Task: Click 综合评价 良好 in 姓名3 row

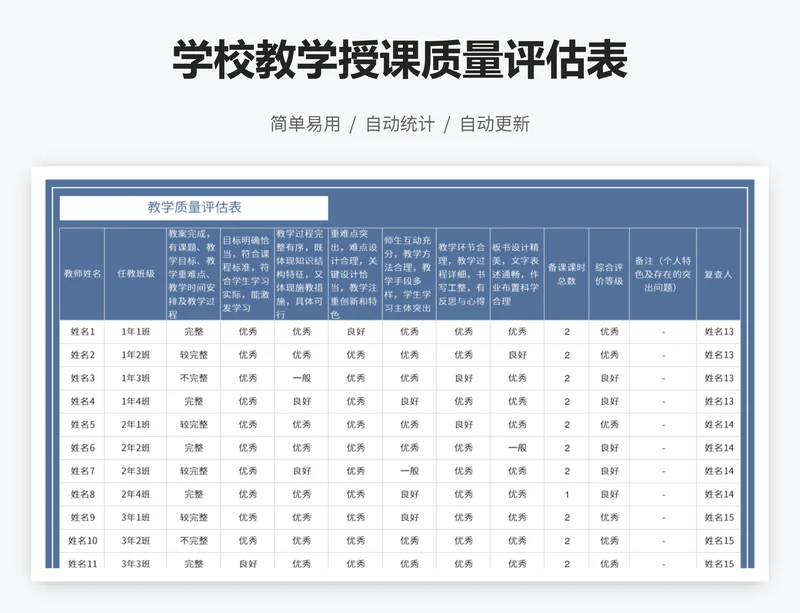Action: pyautogui.click(x=609, y=378)
